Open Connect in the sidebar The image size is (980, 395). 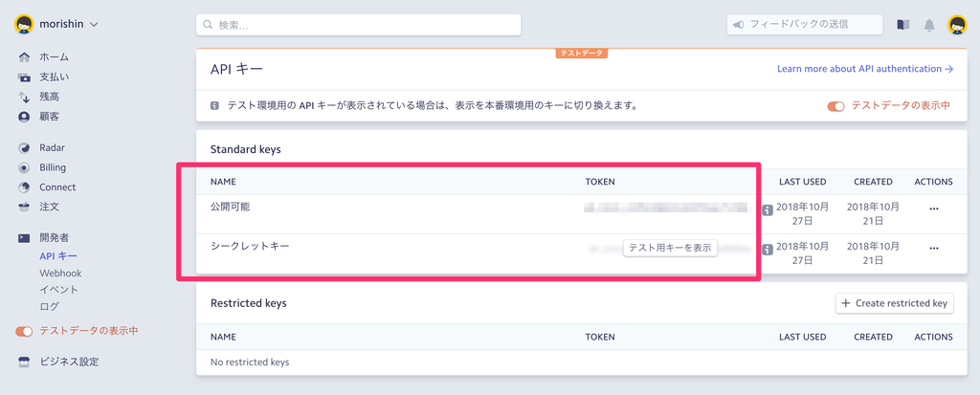coord(57,187)
